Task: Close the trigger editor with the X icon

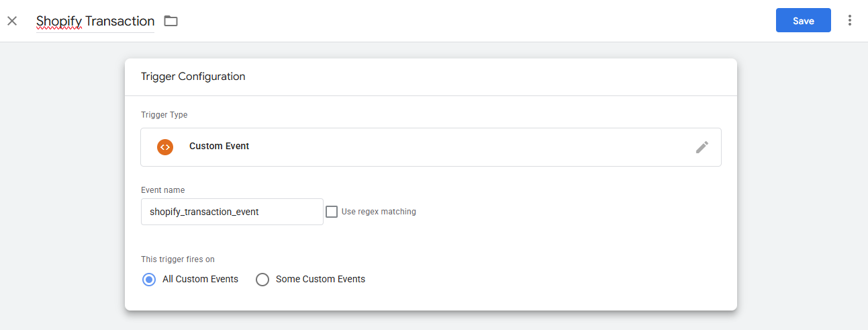Action: click(x=12, y=21)
